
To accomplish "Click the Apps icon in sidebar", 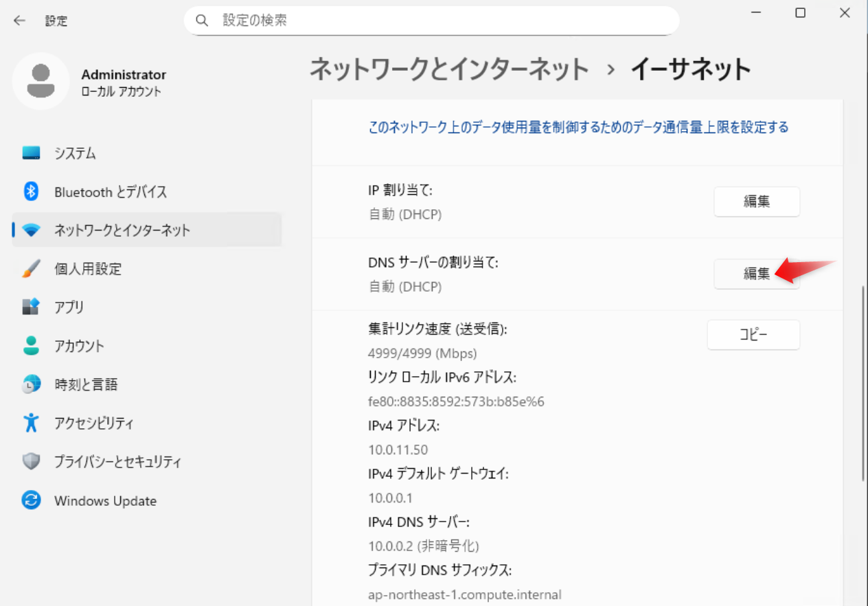I will (31, 307).
